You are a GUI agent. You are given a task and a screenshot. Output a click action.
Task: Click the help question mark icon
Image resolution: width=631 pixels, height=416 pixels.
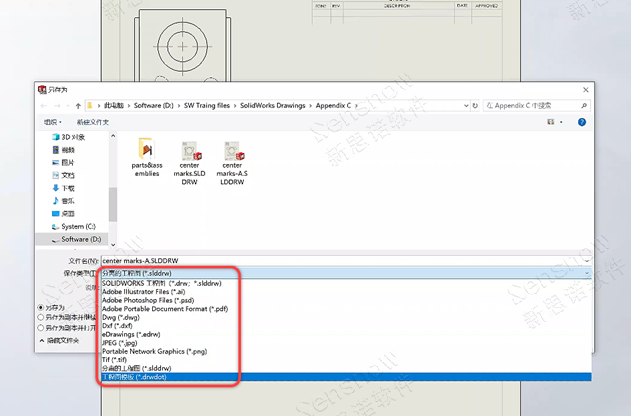point(581,122)
